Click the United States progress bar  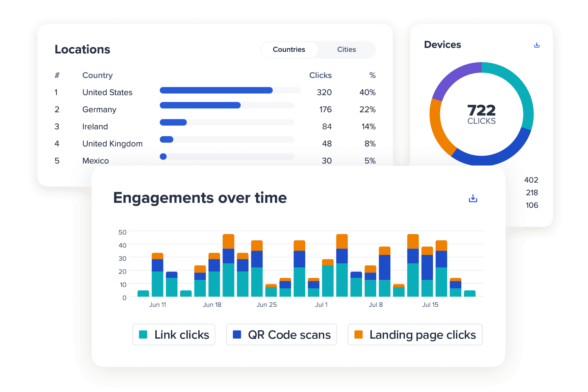click(230, 90)
